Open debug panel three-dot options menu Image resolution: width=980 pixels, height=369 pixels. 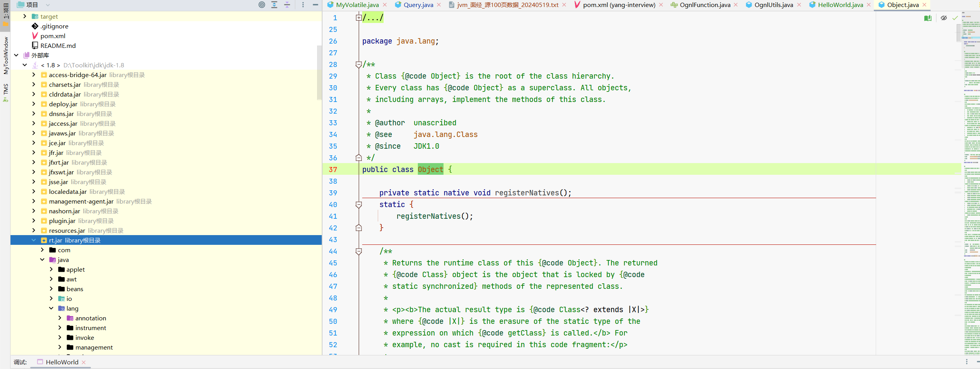966,362
